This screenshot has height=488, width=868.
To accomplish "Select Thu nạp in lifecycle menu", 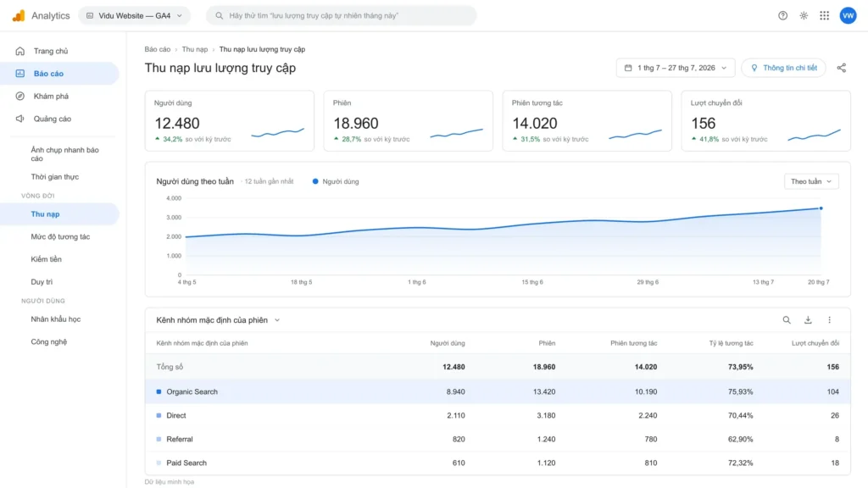I will click(60, 213).
